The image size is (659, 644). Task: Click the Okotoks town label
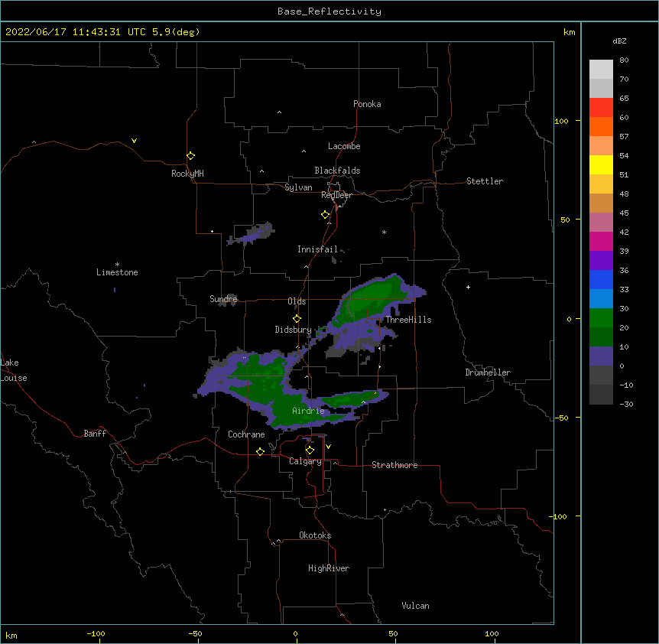click(315, 535)
